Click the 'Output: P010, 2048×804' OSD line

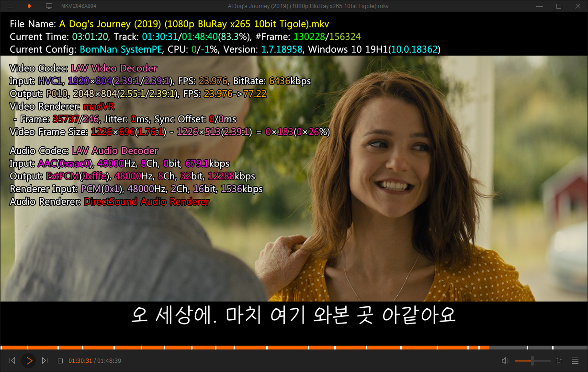click(138, 94)
